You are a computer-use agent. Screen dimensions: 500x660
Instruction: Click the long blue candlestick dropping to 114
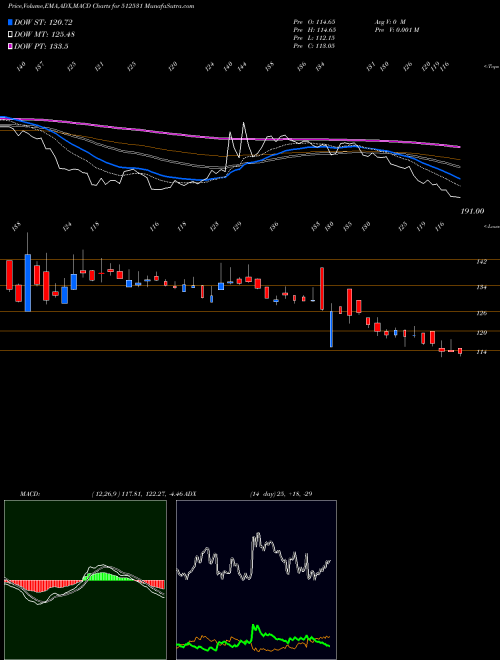coord(331,329)
